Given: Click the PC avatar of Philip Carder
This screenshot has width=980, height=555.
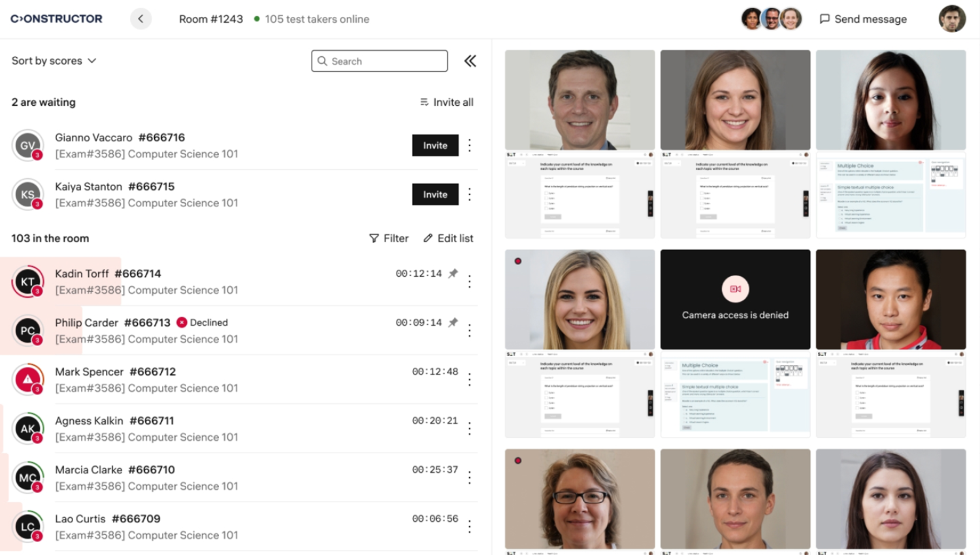Looking at the screenshot, I should 27,330.
